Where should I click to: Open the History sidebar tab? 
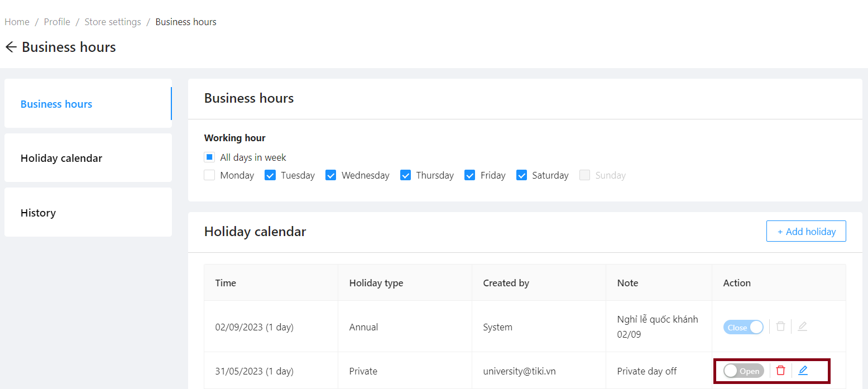pos(38,213)
